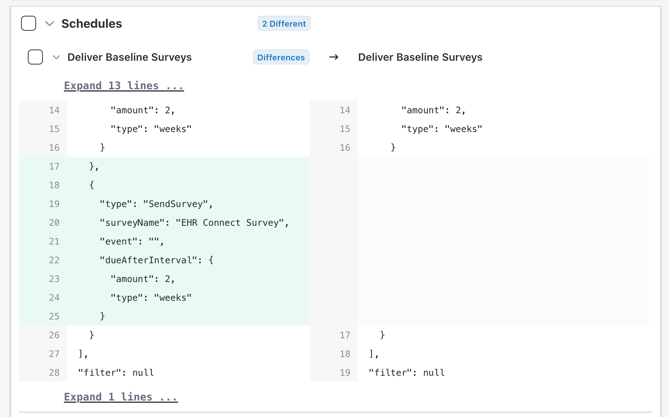This screenshot has width=669, height=417.
Task: Click the left 'Deliver Baseline Surveys' title
Action: [x=129, y=57]
